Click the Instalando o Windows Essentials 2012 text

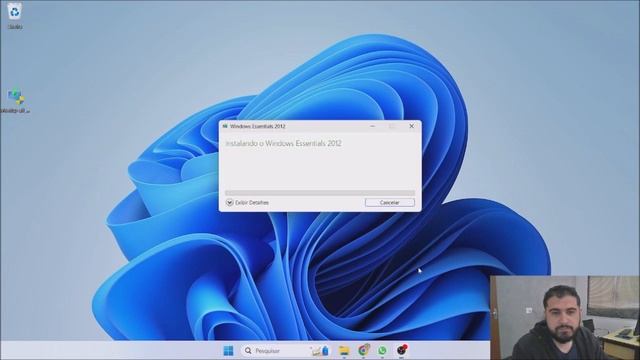[x=283, y=143]
